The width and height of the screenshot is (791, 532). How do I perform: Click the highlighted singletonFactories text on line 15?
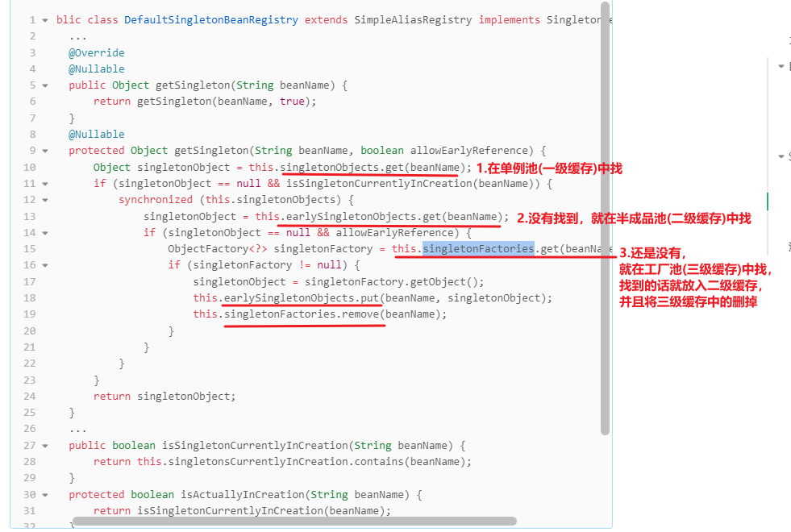click(x=478, y=248)
